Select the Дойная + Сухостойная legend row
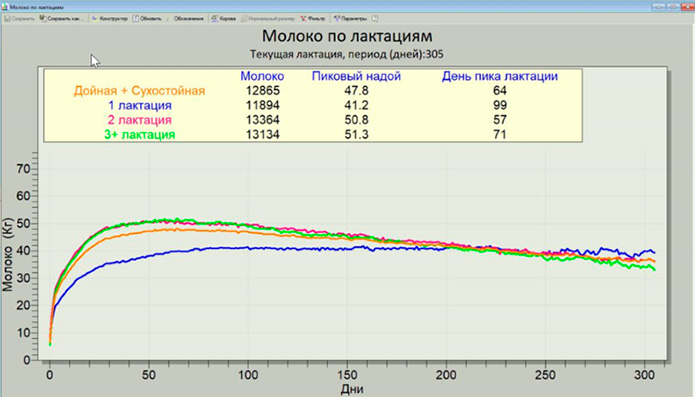 click(x=139, y=91)
